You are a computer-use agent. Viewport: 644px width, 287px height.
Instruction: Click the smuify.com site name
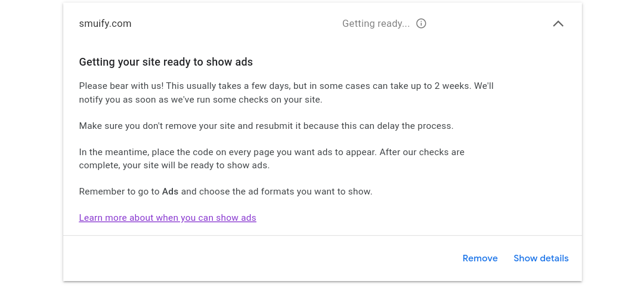pyautogui.click(x=105, y=24)
